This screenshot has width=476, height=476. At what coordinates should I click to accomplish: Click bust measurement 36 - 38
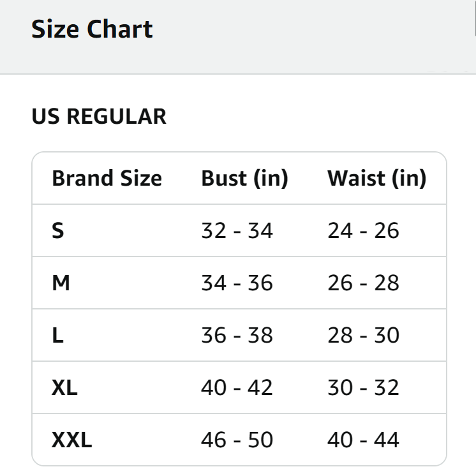point(237,335)
